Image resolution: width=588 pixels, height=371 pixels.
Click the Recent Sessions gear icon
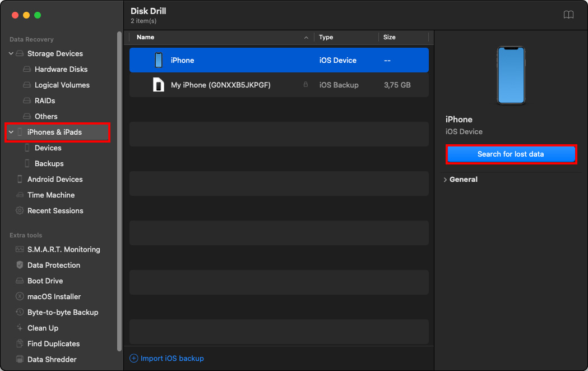coord(20,211)
